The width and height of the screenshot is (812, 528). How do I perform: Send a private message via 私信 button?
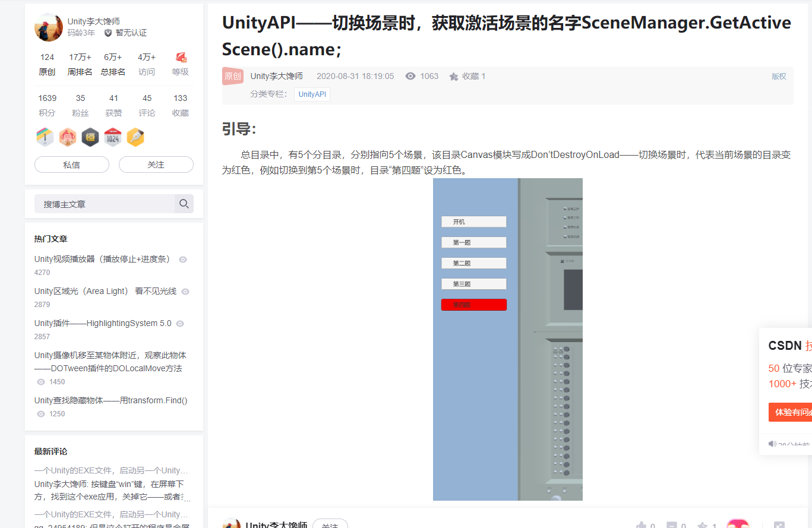(x=71, y=165)
